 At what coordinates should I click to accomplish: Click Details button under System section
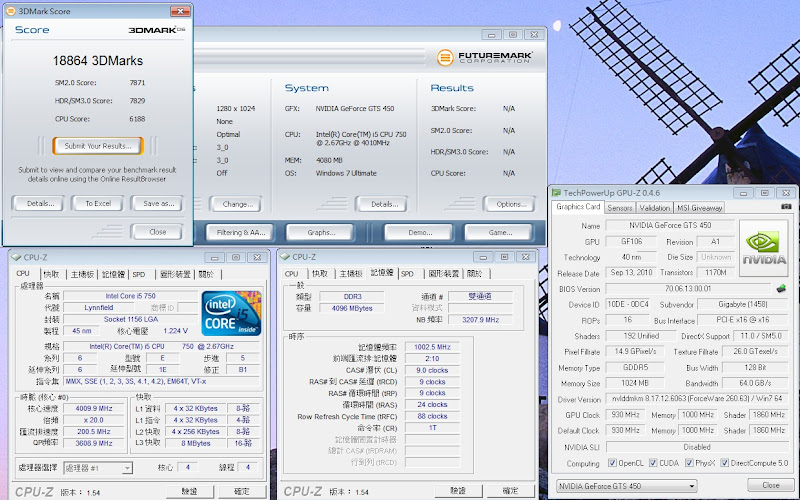click(382, 204)
